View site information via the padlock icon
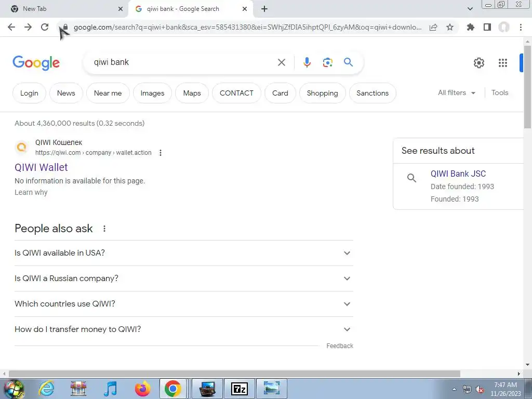The height and width of the screenshot is (399, 532). point(65,28)
